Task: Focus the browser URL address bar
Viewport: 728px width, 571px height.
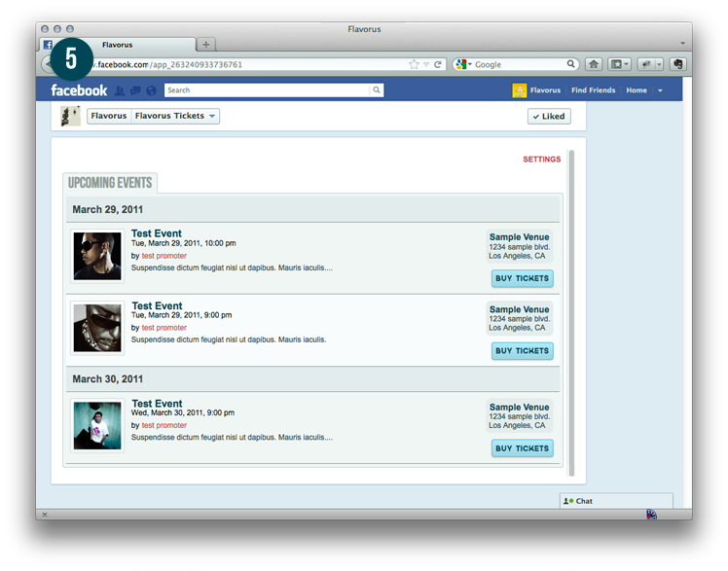Action: [251, 64]
